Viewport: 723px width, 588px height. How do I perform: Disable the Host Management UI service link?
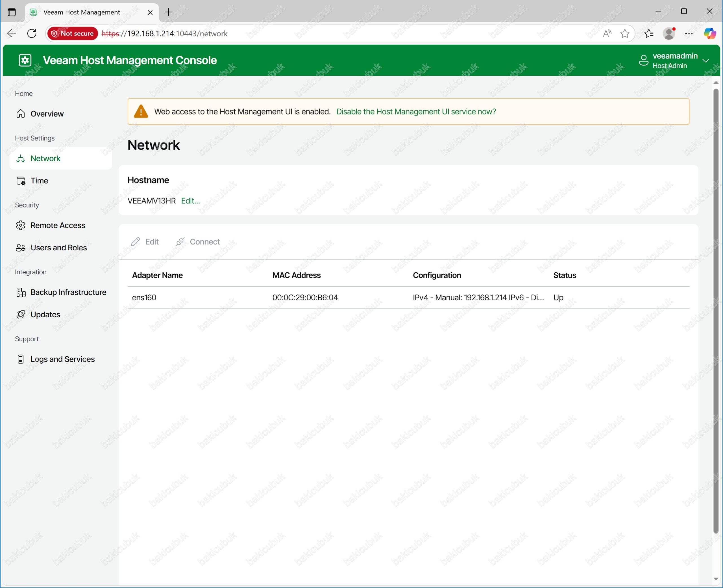click(x=416, y=111)
